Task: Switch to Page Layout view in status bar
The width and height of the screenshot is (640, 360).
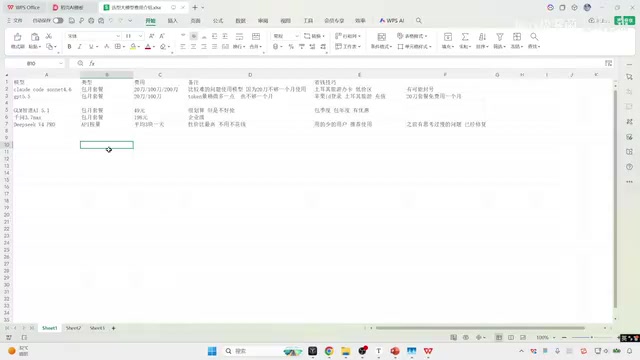Action: coord(511,338)
